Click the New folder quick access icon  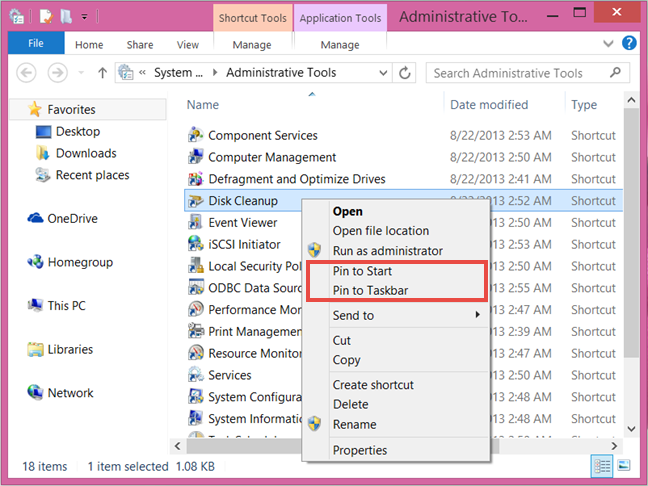(x=66, y=17)
